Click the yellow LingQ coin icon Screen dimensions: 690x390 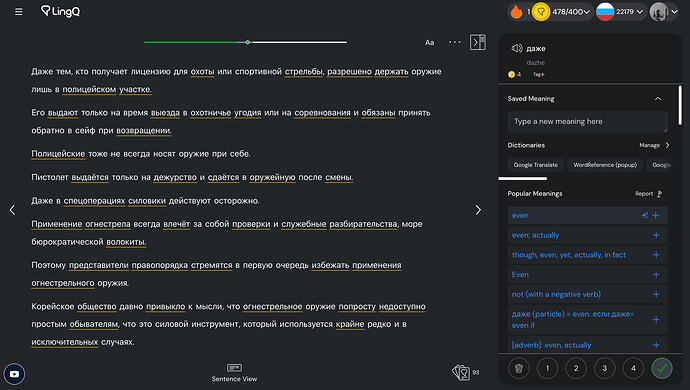(x=541, y=12)
